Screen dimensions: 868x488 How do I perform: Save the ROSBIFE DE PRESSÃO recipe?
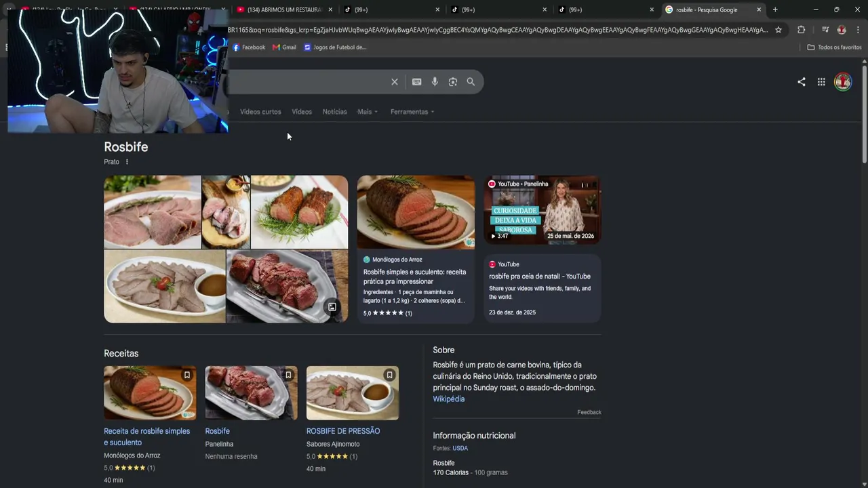pos(389,375)
